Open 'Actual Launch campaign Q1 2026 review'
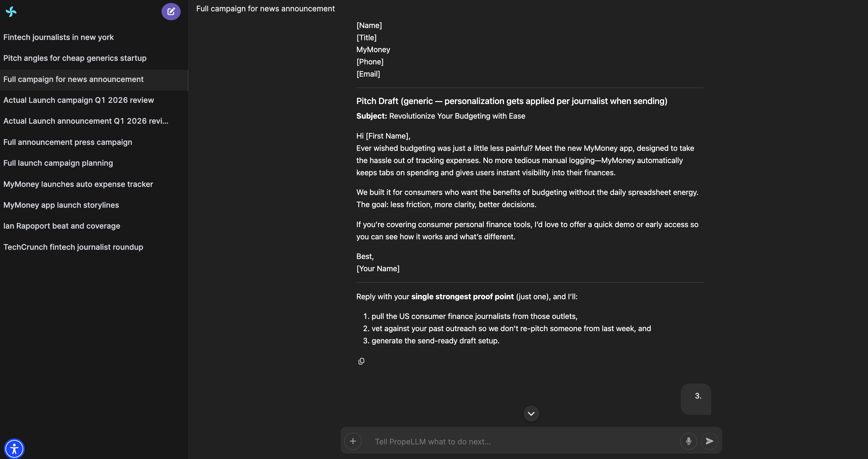This screenshot has width=868, height=459. [x=78, y=100]
